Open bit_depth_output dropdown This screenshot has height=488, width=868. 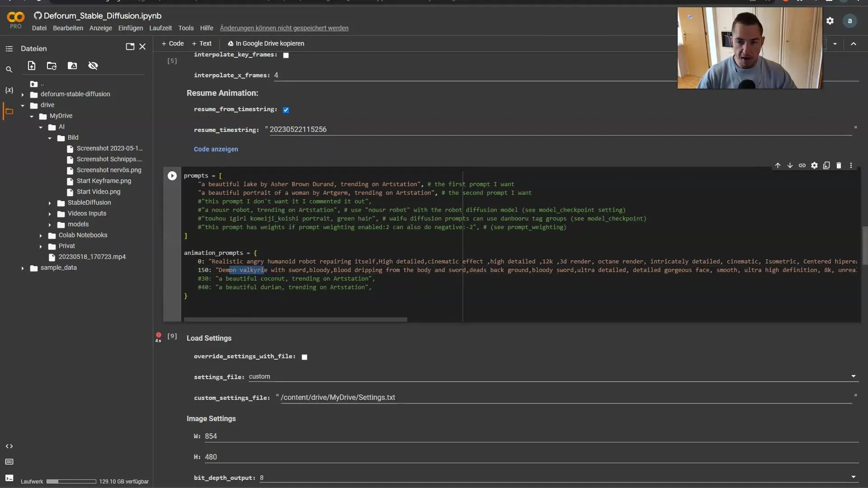coord(558,478)
